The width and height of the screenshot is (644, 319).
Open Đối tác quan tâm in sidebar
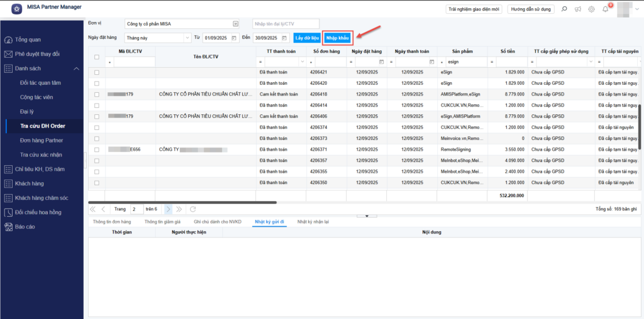41,83
